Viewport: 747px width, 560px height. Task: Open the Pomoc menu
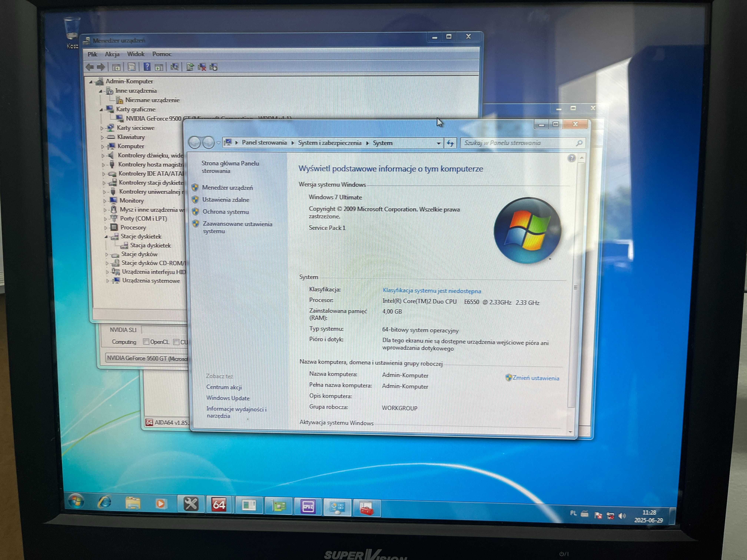point(162,54)
